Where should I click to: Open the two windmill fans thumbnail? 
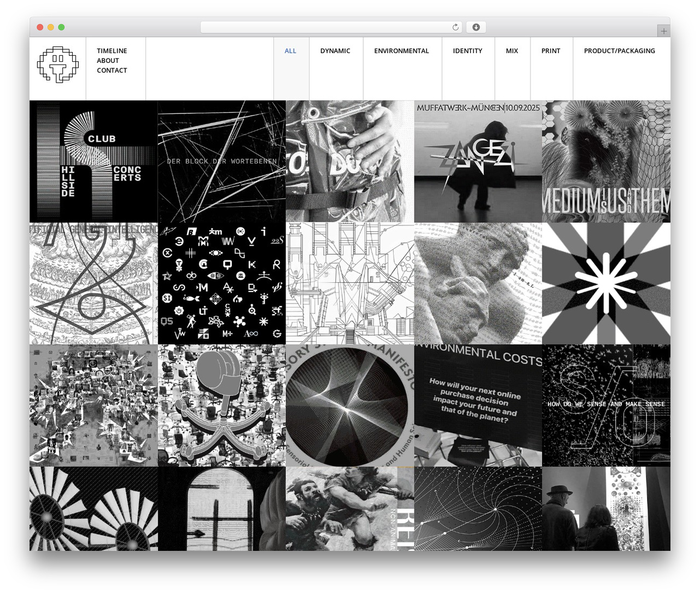(x=94, y=509)
